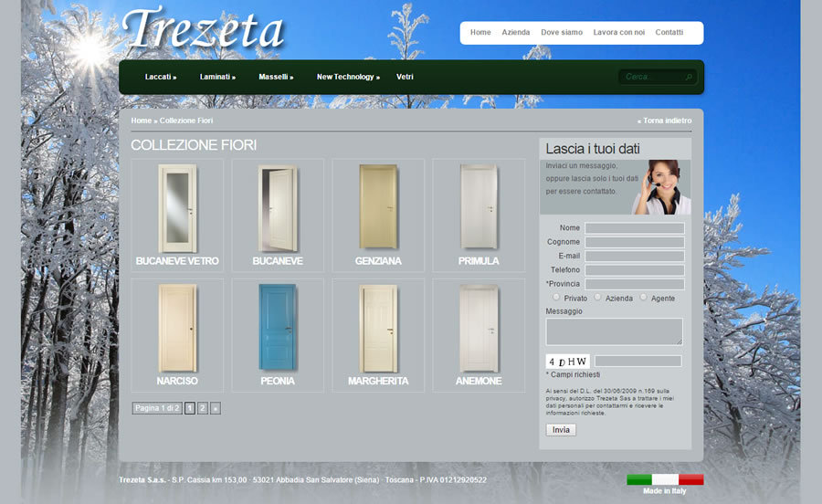Select the Privato radio button
This screenshot has height=504, width=822.
click(x=557, y=298)
